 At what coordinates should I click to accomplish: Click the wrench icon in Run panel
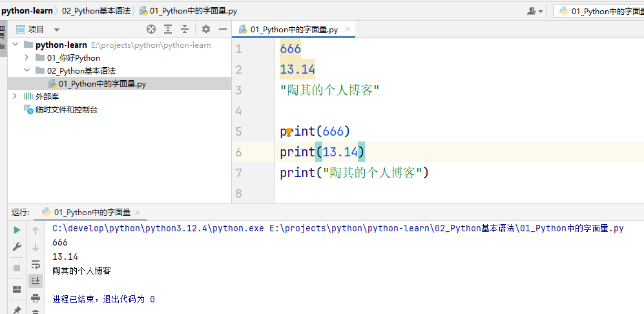17,247
